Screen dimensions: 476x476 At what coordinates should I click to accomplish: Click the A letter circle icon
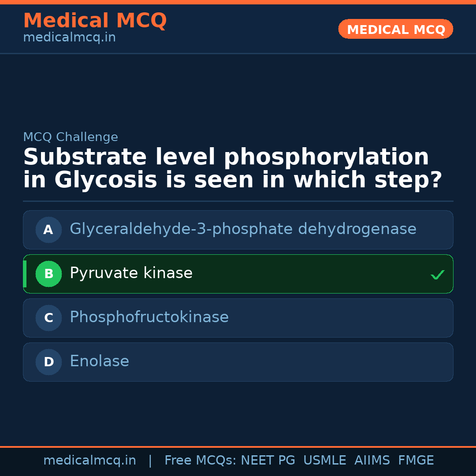(x=48, y=230)
